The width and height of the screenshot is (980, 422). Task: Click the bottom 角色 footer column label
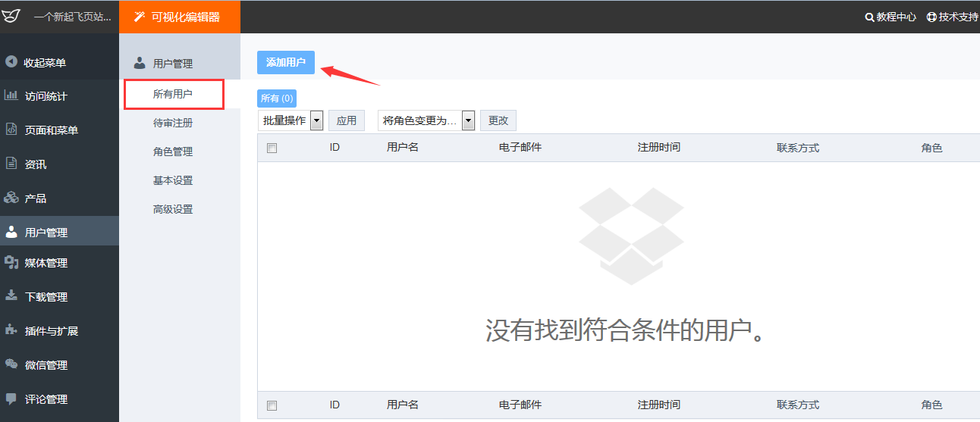coord(932,405)
